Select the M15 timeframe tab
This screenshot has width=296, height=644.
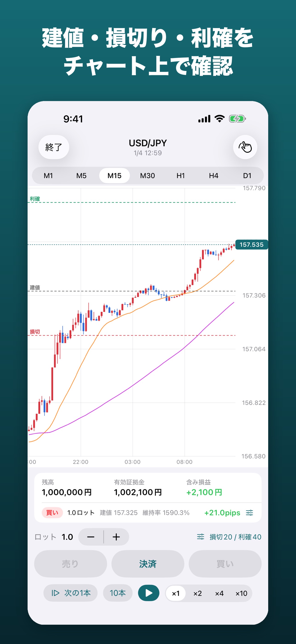[x=114, y=176]
